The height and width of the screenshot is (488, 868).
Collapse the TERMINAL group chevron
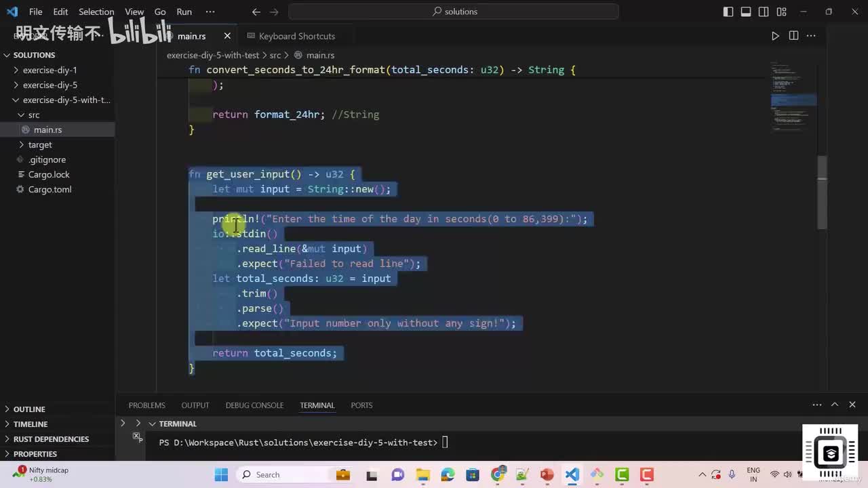tap(152, 424)
